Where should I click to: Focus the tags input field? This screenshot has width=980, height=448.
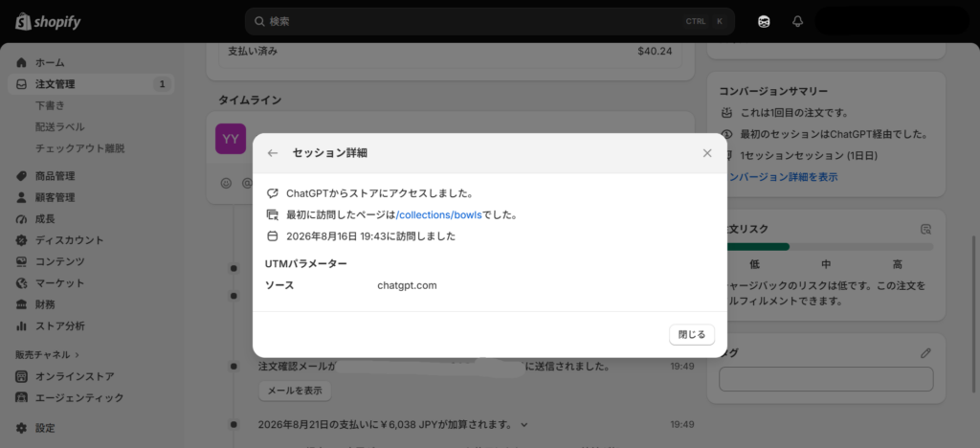826,379
